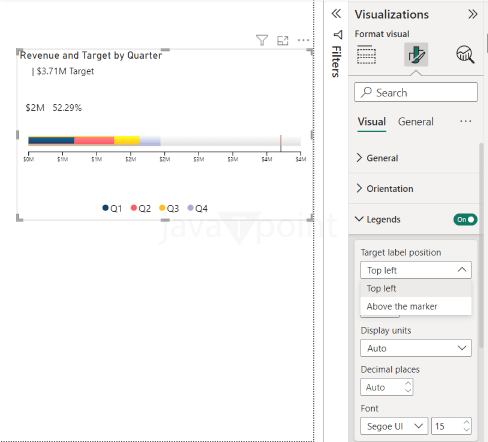The width and height of the screenshot is (488, 442).
Task: Click in the format Search field
Action: (416, 92)
